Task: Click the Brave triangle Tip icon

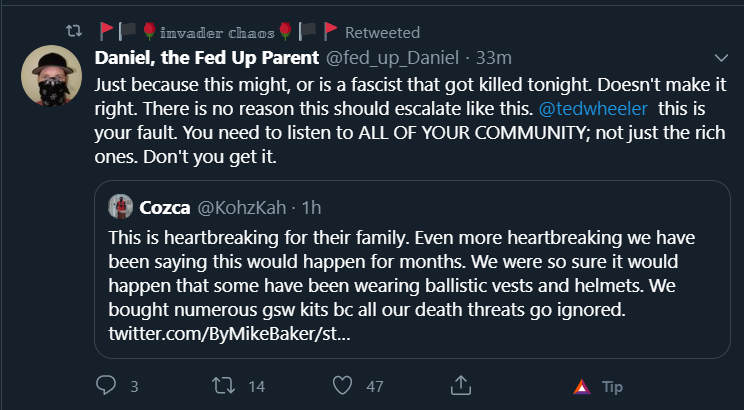Action: click(x=582, y=387)
